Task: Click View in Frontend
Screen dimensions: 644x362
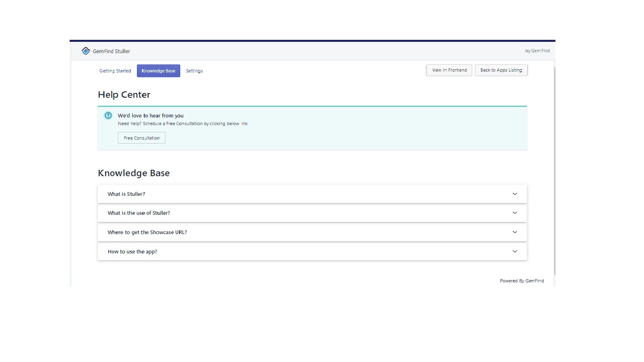Action: click(448, 70)
